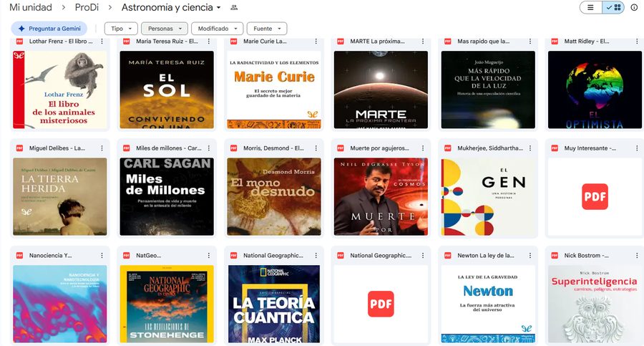Image resolution: width=644 pixels, height=346 pixels.
Task: Open the more-options menu for Miles de millones file
Action: point(209,148)
